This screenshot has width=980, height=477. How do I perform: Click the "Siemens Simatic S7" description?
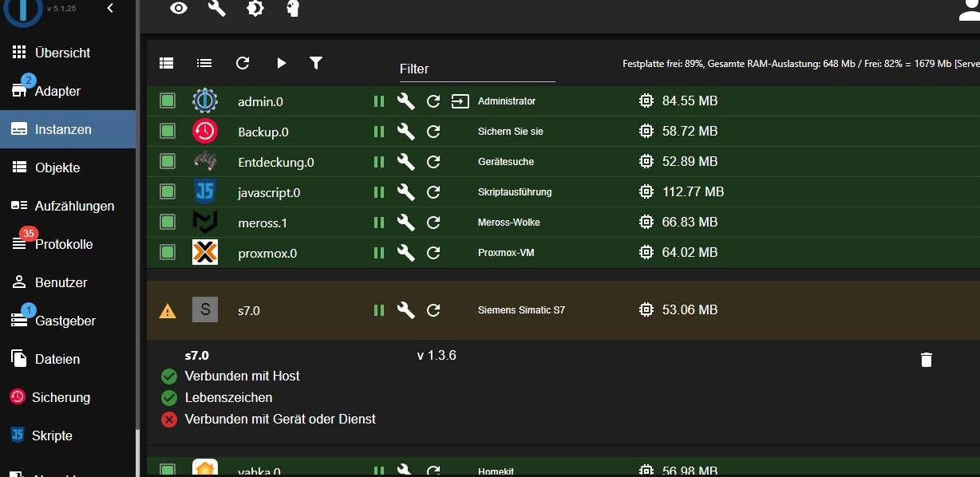point(521,310)
